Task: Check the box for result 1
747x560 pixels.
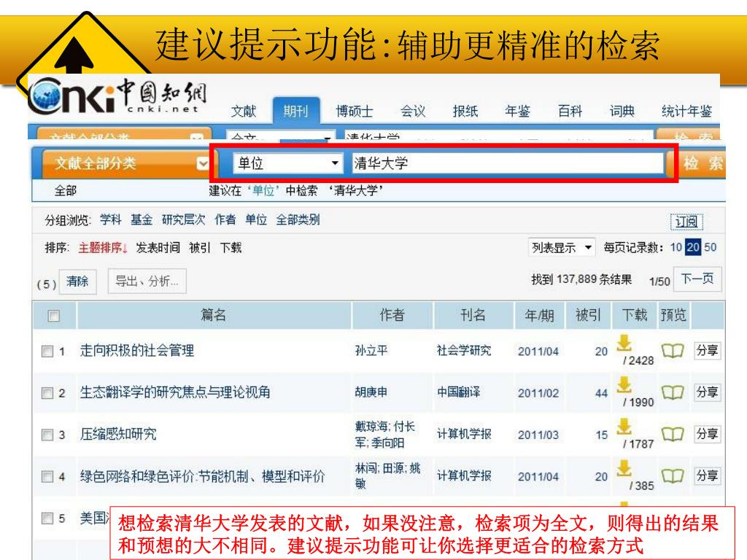Action: pos(47,351)
